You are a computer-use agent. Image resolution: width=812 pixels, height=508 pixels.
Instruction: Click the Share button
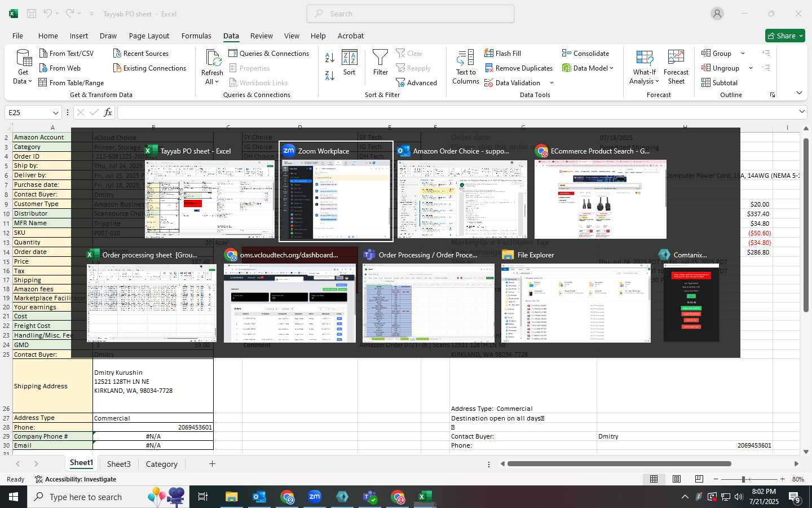pyautogui.click(x=785, y=36)
